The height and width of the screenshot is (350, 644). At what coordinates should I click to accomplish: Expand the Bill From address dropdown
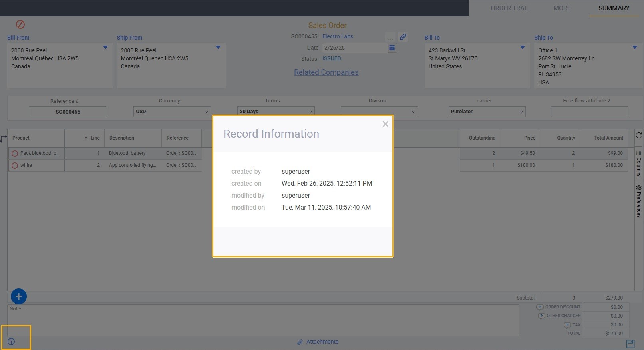coord(105,47)
